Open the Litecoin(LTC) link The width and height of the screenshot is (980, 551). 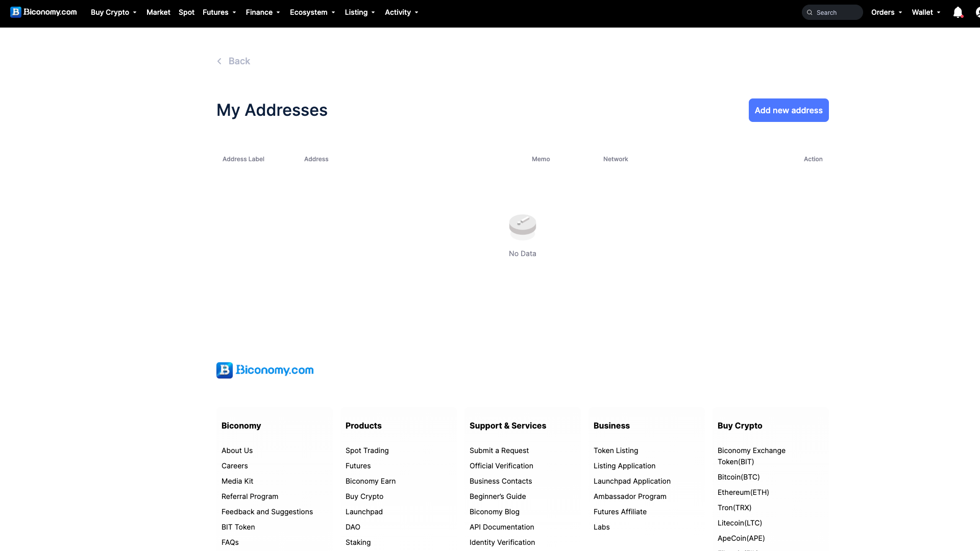(740, 523)
